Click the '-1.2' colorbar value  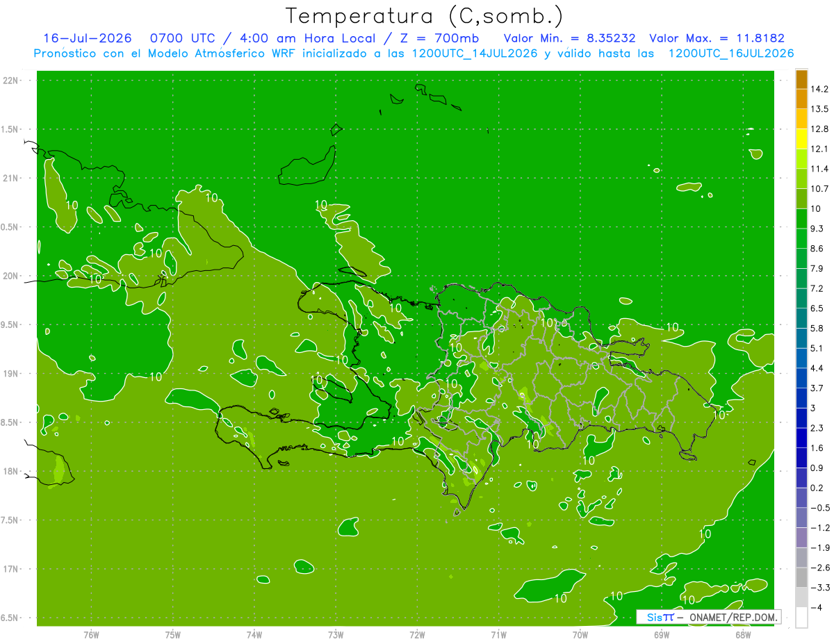(819, 527)
